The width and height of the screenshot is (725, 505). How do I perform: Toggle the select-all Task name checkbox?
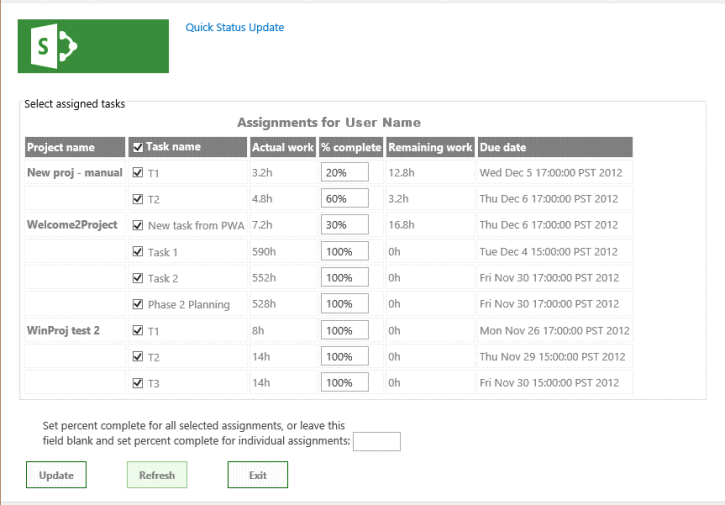point(138,147)
